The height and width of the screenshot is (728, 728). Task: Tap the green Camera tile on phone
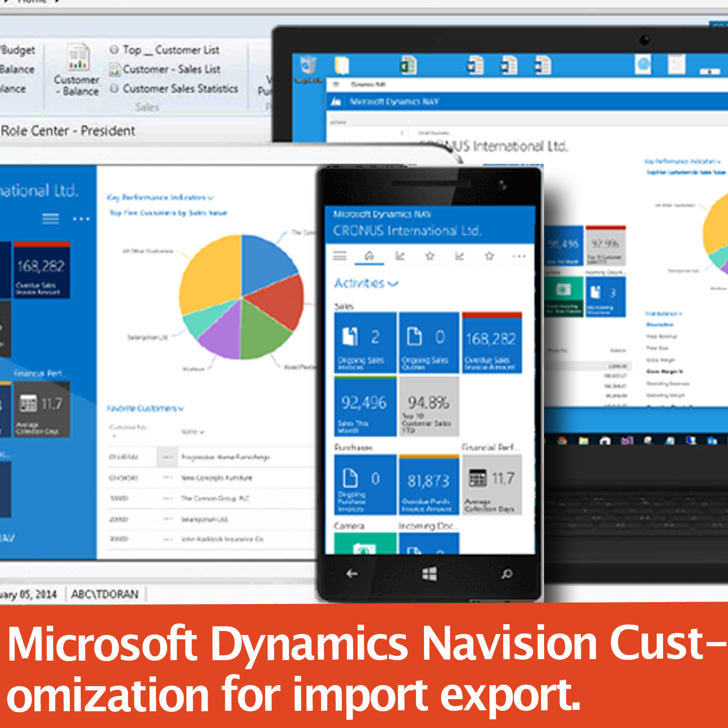click(365, 544)
